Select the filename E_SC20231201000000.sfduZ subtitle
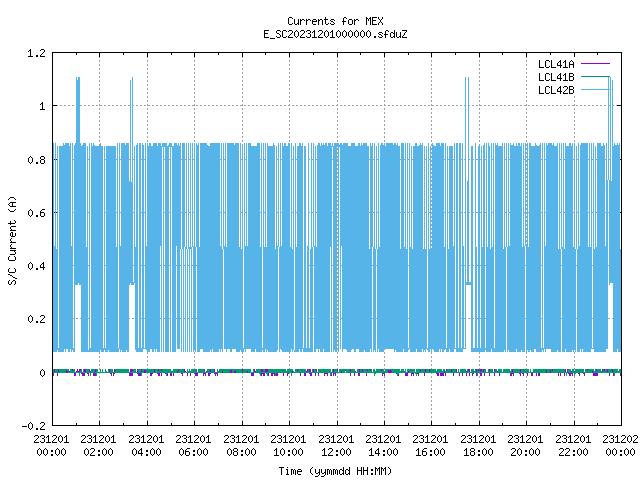The height and width of the screenshot is (480, 640). 335,34
